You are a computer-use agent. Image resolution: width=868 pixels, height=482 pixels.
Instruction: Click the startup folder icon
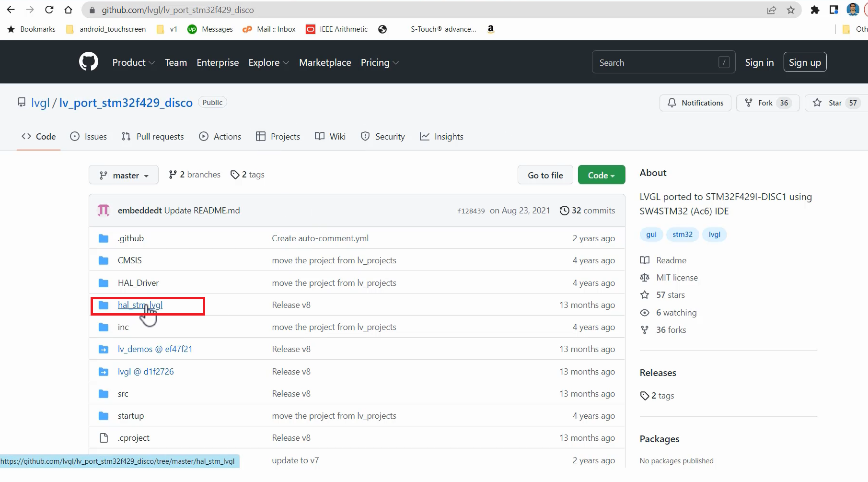(x=104, y=416)
